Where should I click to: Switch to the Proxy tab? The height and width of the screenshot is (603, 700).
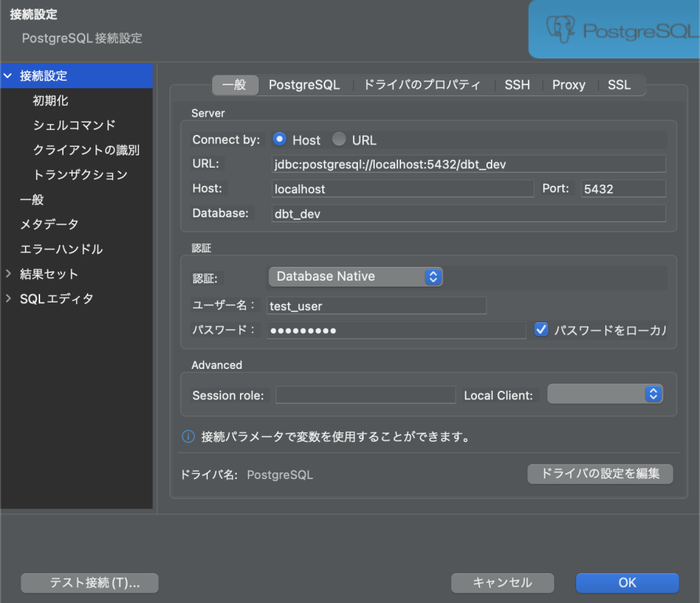pyautogui.click(x=569, y=85)
